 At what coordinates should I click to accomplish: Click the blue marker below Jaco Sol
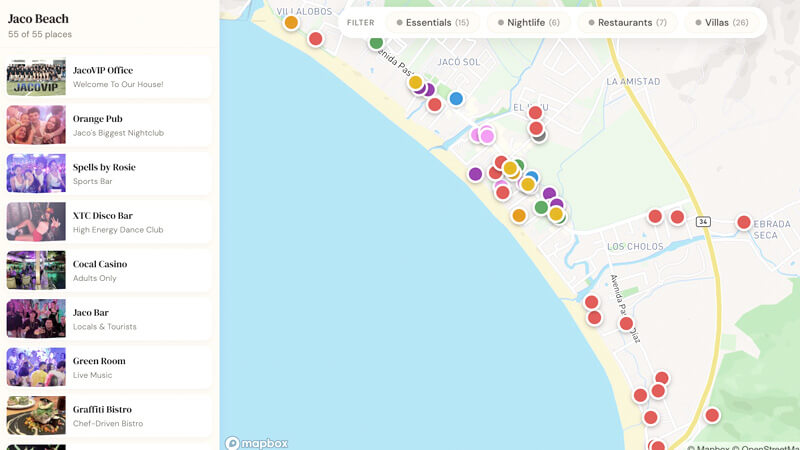click(456, 98)
